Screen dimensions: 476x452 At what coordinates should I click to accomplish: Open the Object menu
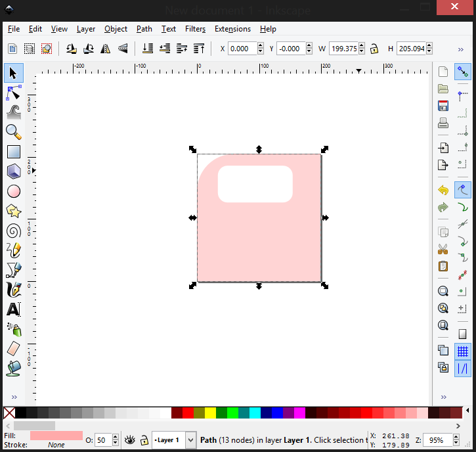click(116, 29)
